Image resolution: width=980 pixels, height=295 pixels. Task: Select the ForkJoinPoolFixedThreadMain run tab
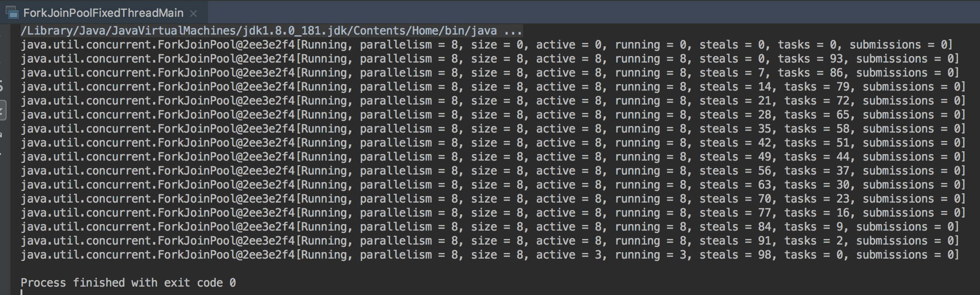pyautogui.click(x=103, y=13)
